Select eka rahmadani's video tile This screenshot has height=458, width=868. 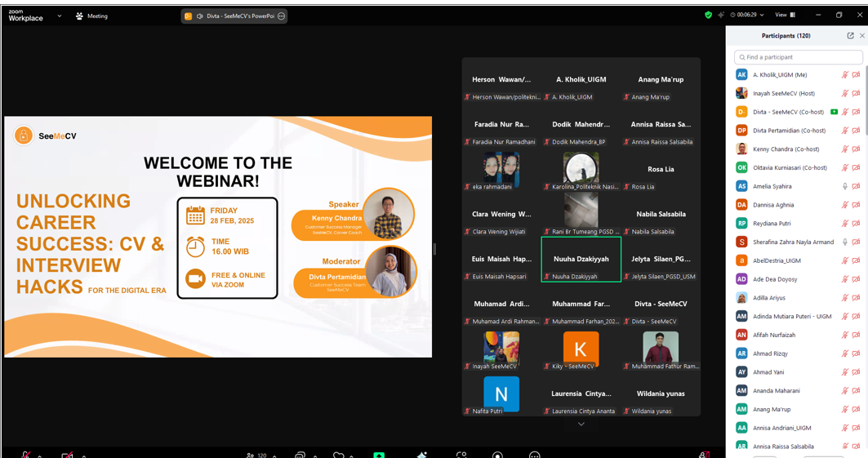point(501,170)
